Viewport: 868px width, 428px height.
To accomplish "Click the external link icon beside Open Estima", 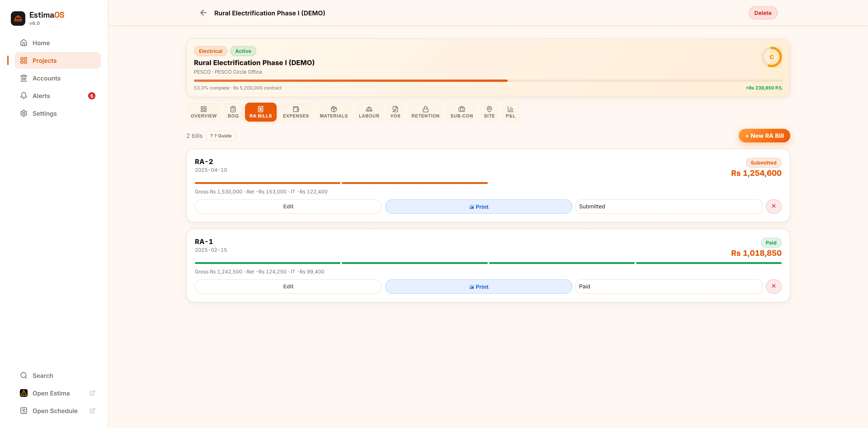I will click(x=92, y=393).
